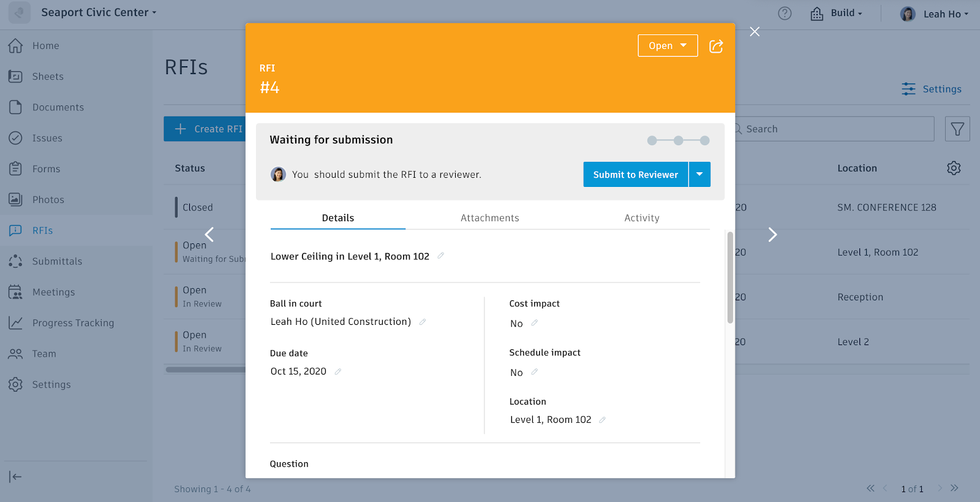The height and width of the screenshot is (502, 980).
Task: Open Leah Ho account menu
Action: click(935, 13)
